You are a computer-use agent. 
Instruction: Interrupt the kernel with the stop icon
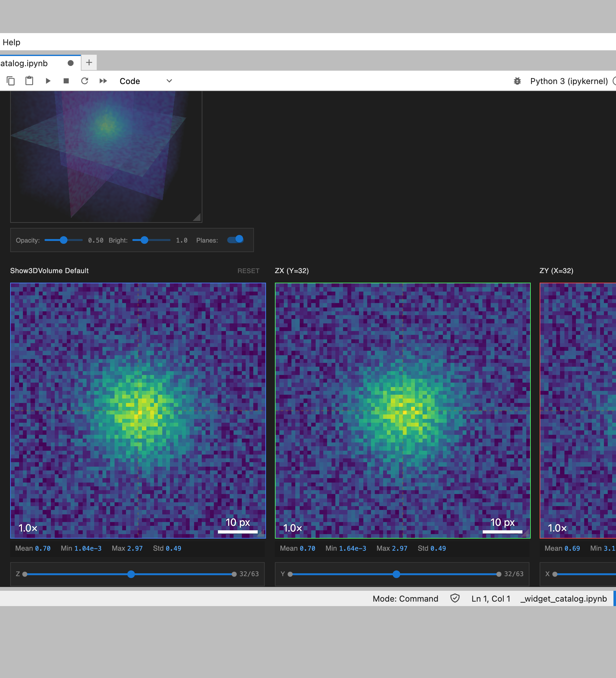[66, 81]
